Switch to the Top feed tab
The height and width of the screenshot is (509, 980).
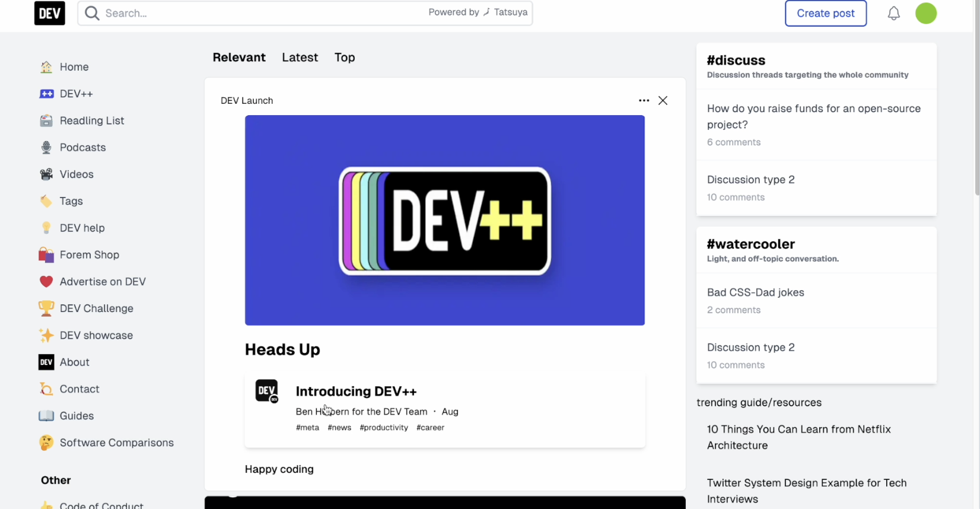pos(345,58)
